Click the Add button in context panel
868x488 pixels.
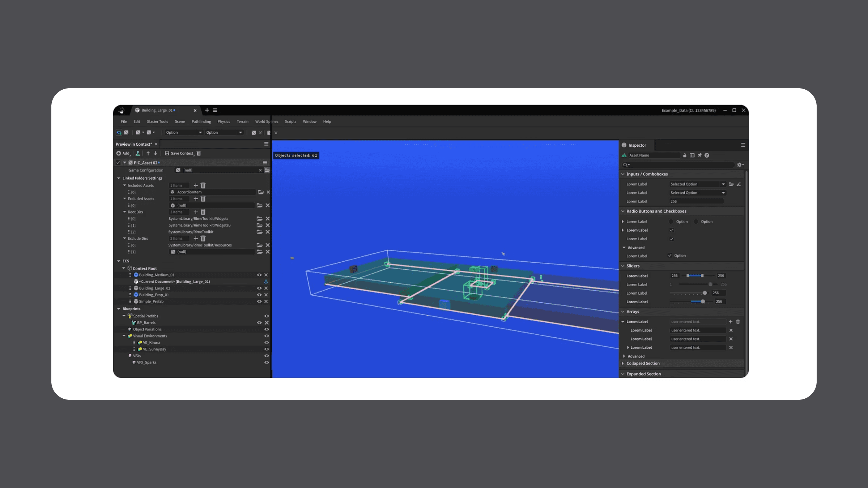[x=123, y=153]
